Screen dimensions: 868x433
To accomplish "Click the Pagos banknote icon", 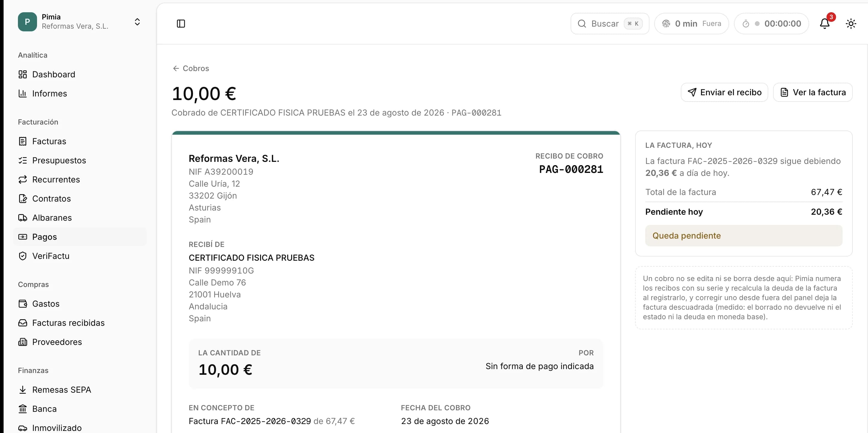I will point(23,237).
